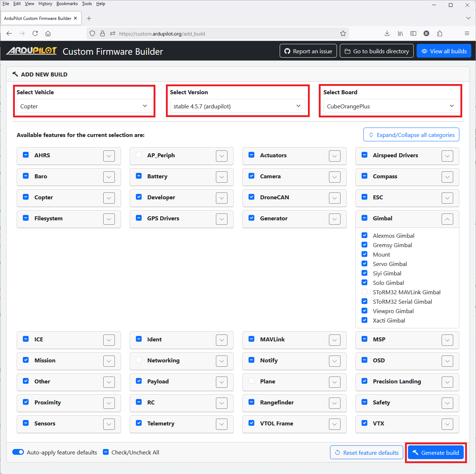This screenshot has width=476, height=474.
Task: Click the ArduPilot logo in header
Action: click(x=32, y=51)
